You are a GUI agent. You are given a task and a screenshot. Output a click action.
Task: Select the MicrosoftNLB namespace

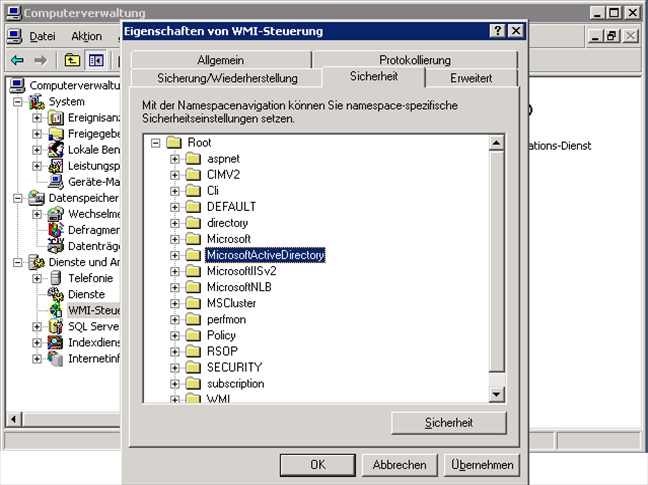click(239, 288)
